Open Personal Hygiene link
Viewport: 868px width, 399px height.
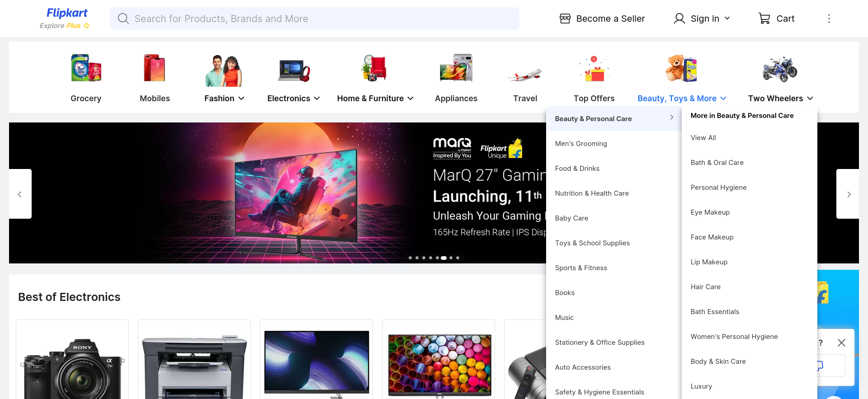[x=718, y=188]
